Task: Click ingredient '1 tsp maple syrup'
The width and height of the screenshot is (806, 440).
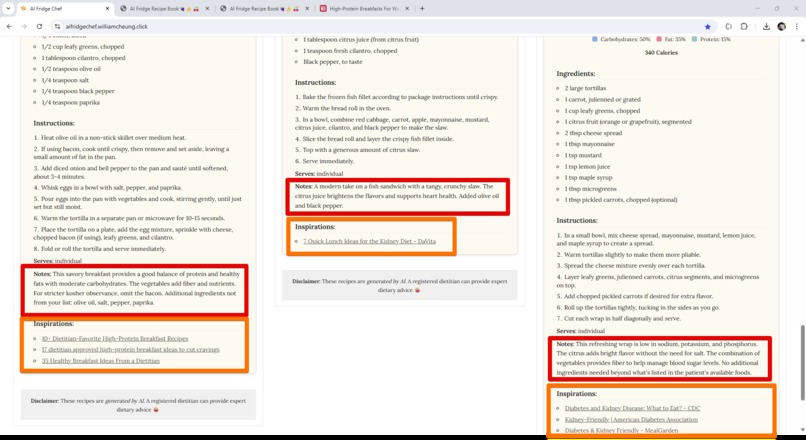Action: pyautogui.click(x=588, y=177)
